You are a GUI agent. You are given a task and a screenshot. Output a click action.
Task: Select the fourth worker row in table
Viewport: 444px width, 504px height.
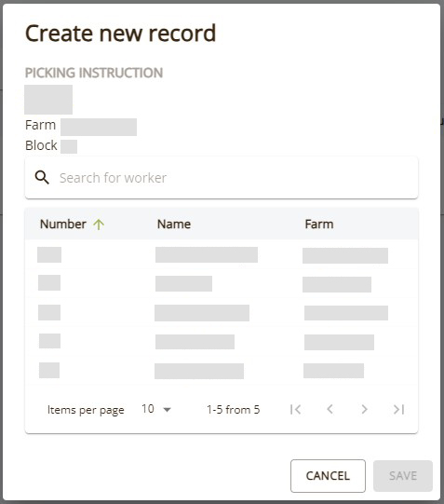pyautogui.click(x=222, y=341)
